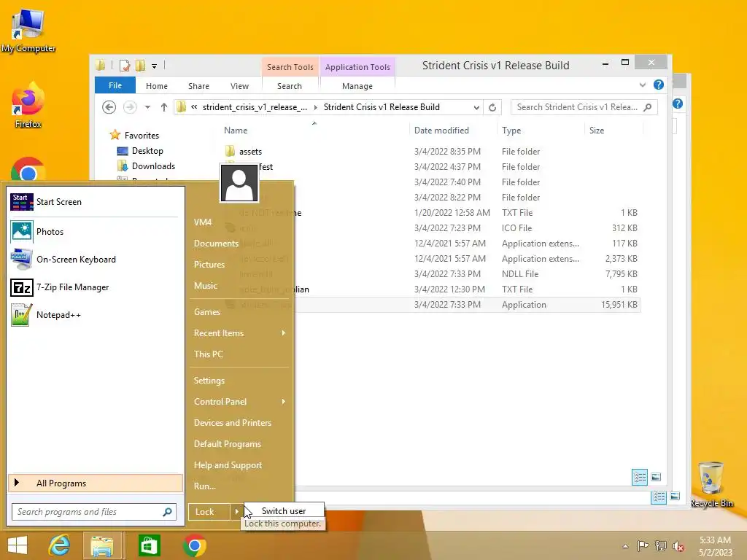Refresh the current folder
Image resolution: width=747 pixels, height=560 pixels.
(x=492, y=108)
